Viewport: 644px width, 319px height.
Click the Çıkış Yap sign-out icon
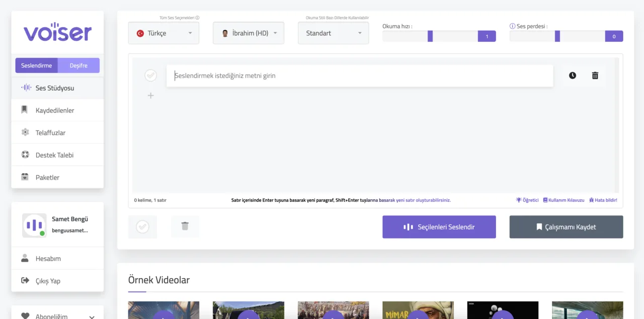[x=25, y=281]
